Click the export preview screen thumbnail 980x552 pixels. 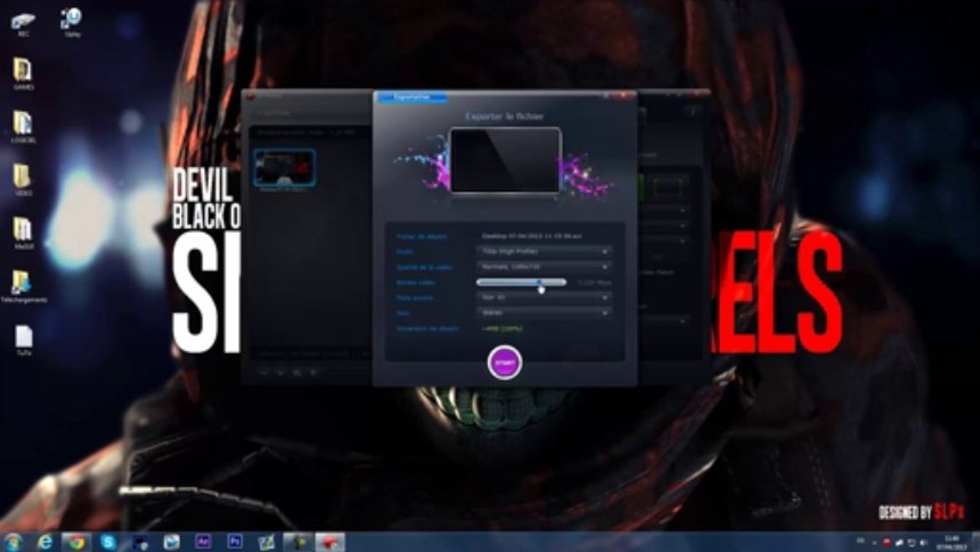(x=505, y=161)
